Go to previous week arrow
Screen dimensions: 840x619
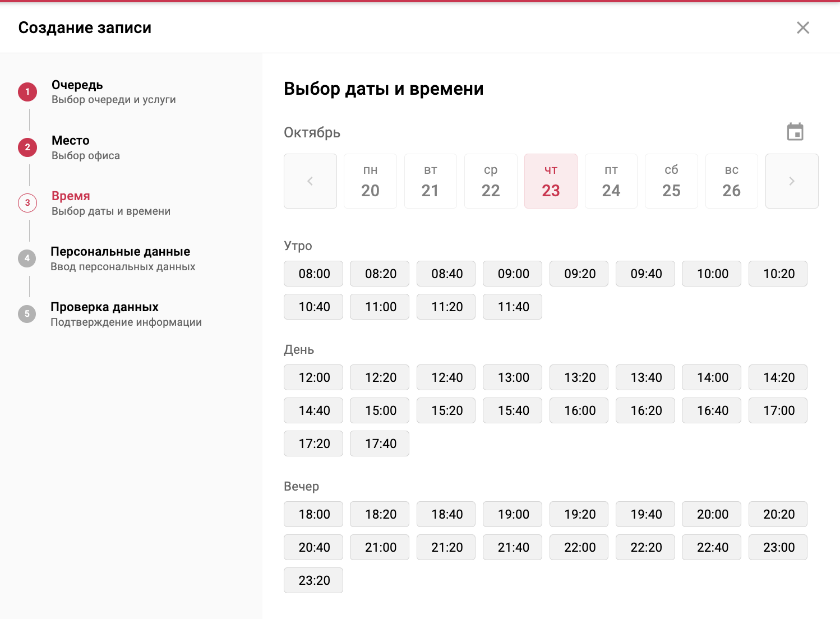tap(310, 181)
